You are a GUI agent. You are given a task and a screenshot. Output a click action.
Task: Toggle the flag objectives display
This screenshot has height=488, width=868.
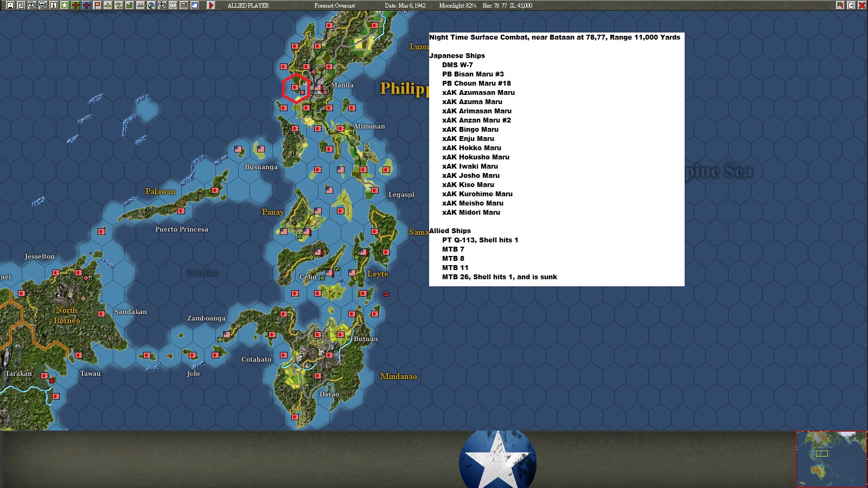pyautogui.click(x=95, y=5)
